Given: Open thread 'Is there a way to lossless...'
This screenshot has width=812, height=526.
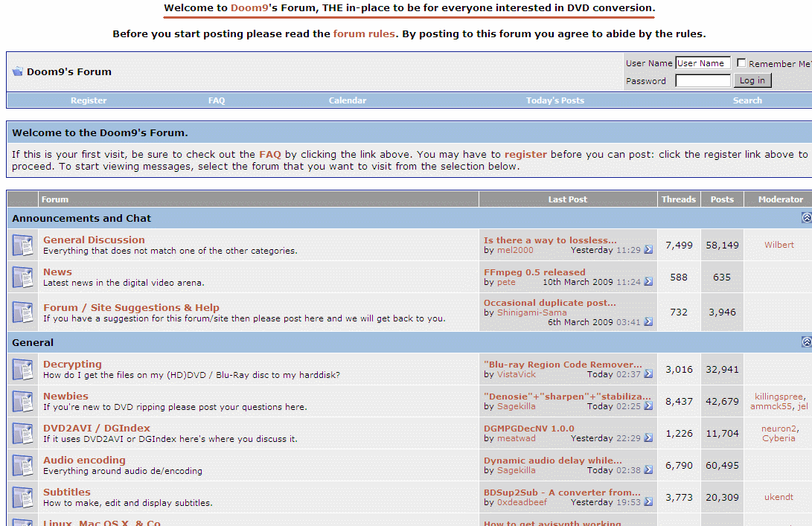Looking at the screenshot, I should click(x=550, y=240).
